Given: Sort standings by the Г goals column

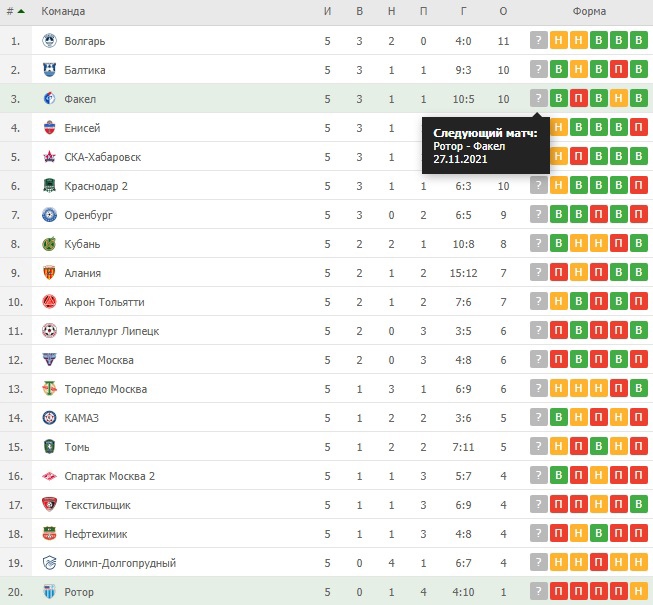Looking at the screenshot, I should click(x=463, y=11).
